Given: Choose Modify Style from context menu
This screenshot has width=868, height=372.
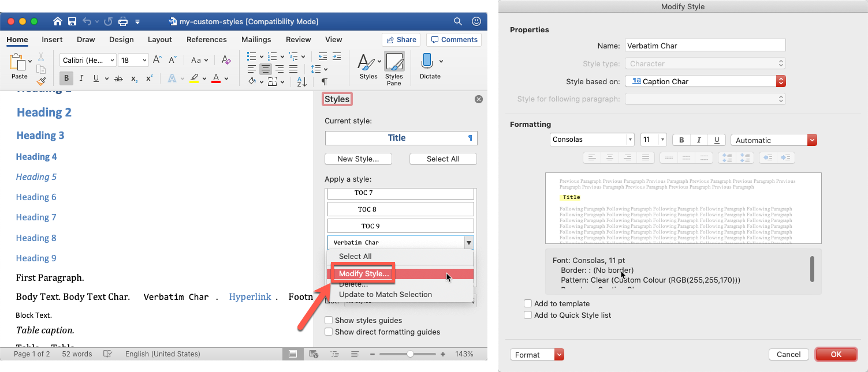Looking at the screenshot, I should tap(364, 274).
